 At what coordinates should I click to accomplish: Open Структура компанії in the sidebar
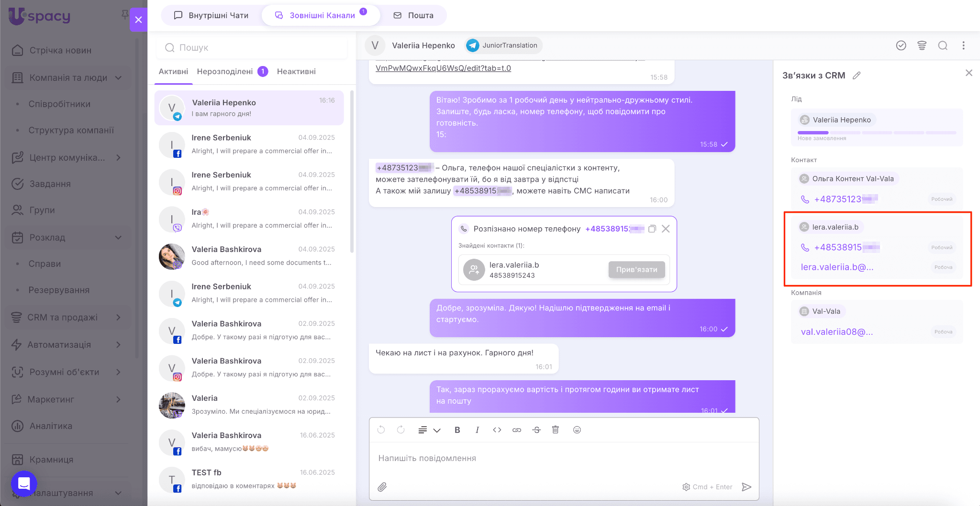[71, 130]
